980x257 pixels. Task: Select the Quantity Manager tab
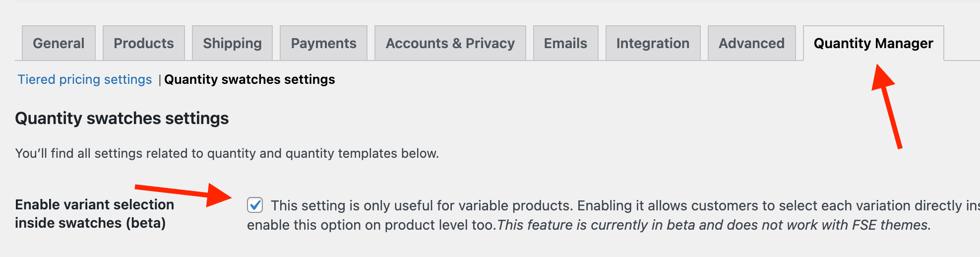pos(873,44)
